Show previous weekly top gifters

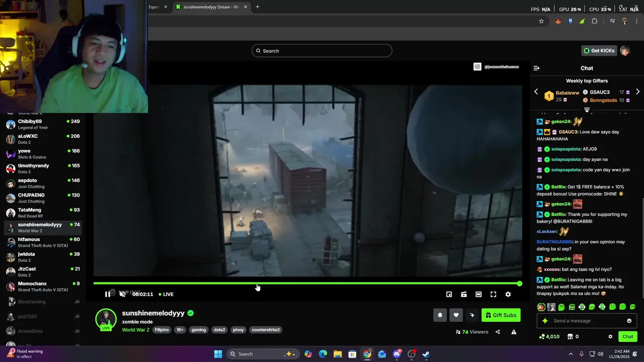[x=536, y=92]
